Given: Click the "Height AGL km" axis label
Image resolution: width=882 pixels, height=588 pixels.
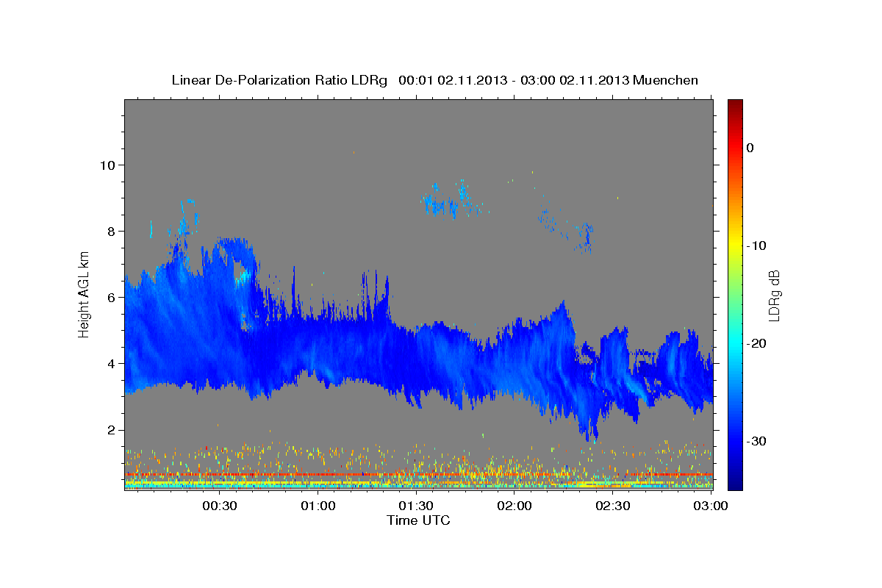Looking at the screenshot, I should click(85, 294).
